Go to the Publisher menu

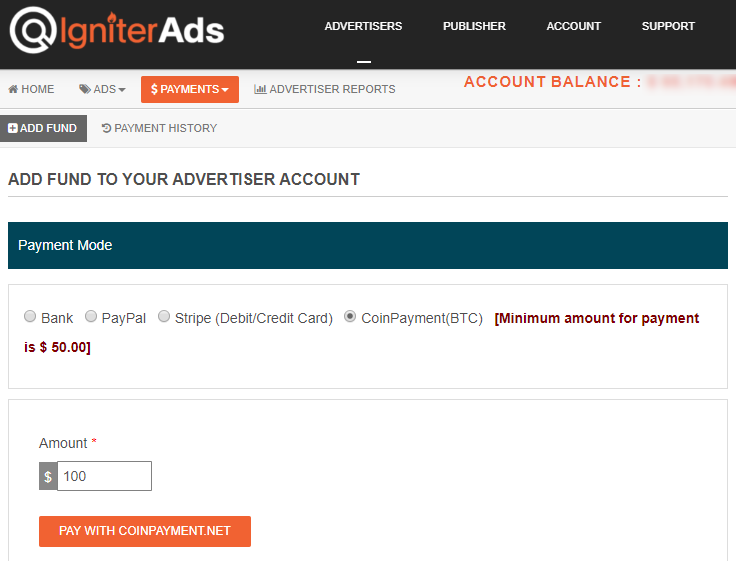tap(475, 26)
